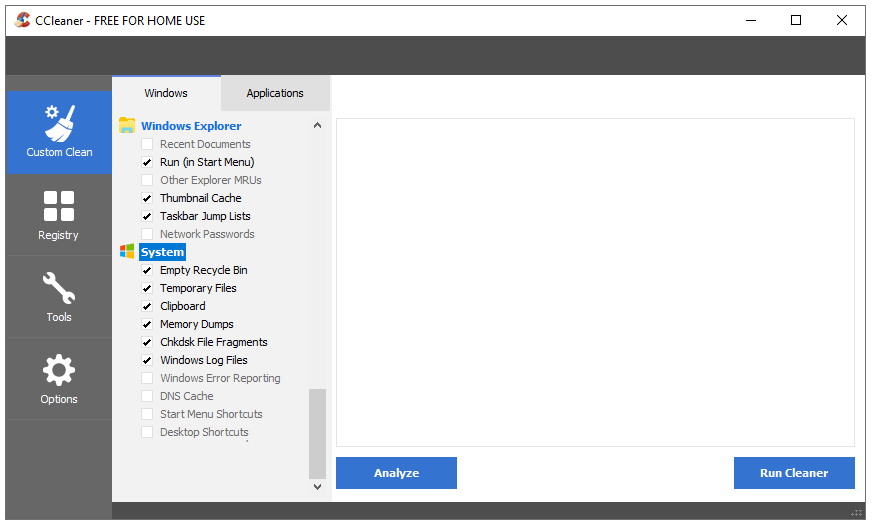Switch to the Applications tab

(275, 93)
